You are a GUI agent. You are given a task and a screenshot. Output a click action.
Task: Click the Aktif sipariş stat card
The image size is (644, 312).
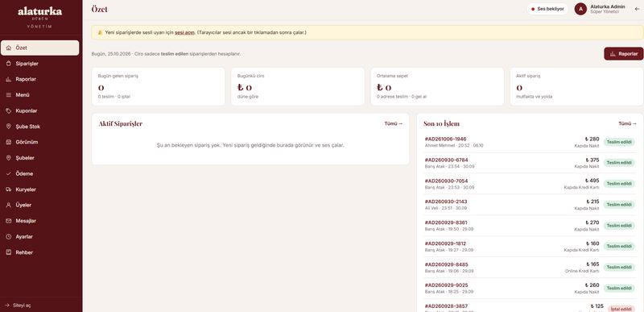576,87
